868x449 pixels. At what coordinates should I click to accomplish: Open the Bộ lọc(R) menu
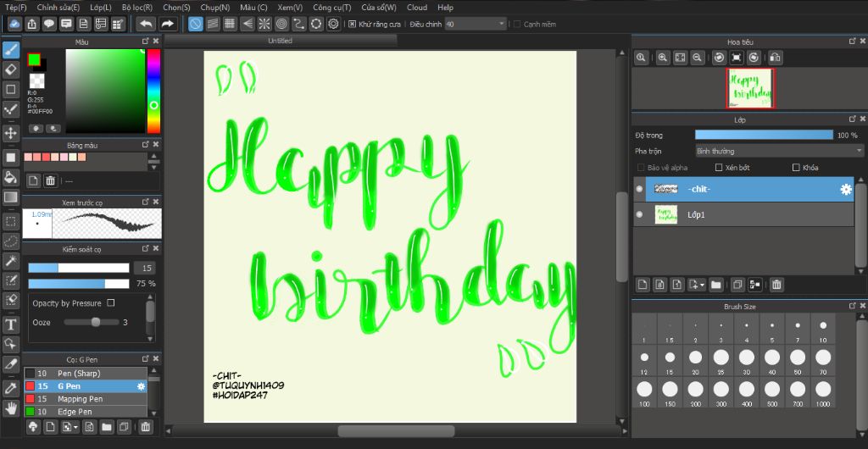point(137,8)
